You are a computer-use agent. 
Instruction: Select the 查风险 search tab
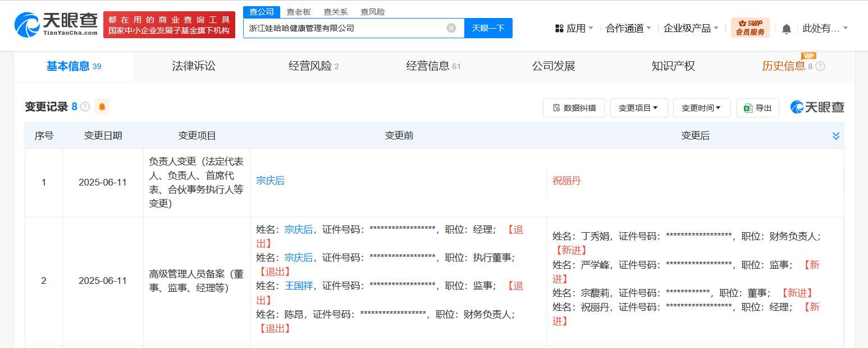point(373,12)
